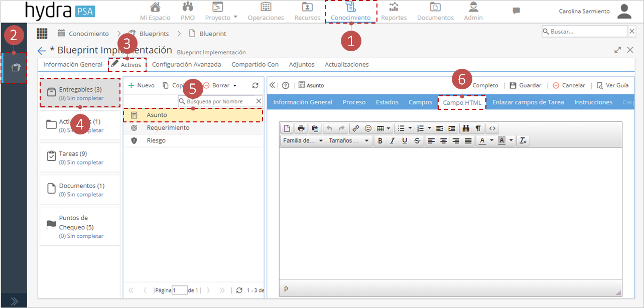Viewport: 644px width, 308px height.
Task: Open the source code view icon
Action: pyautogui.click(x=492, y=128)
